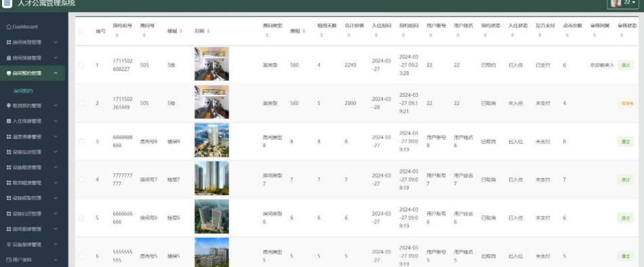Screen dimensions: 644x267
Task: Sort by 楼层 column sort icon
Action: point(181,31)
